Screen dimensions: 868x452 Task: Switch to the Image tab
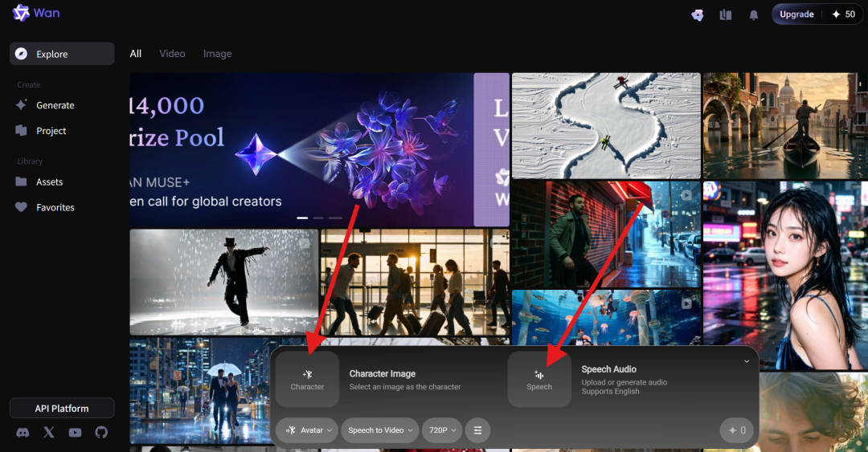217,54
